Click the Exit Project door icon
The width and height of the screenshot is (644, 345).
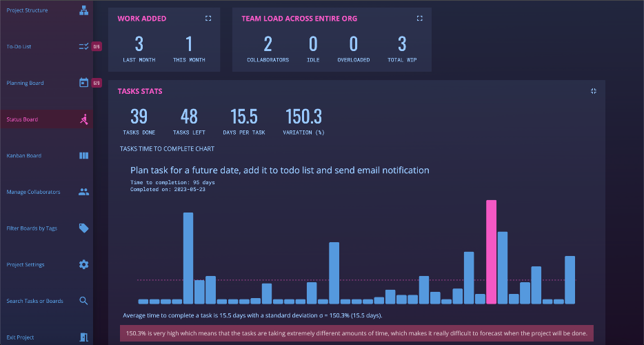point(84,337)
